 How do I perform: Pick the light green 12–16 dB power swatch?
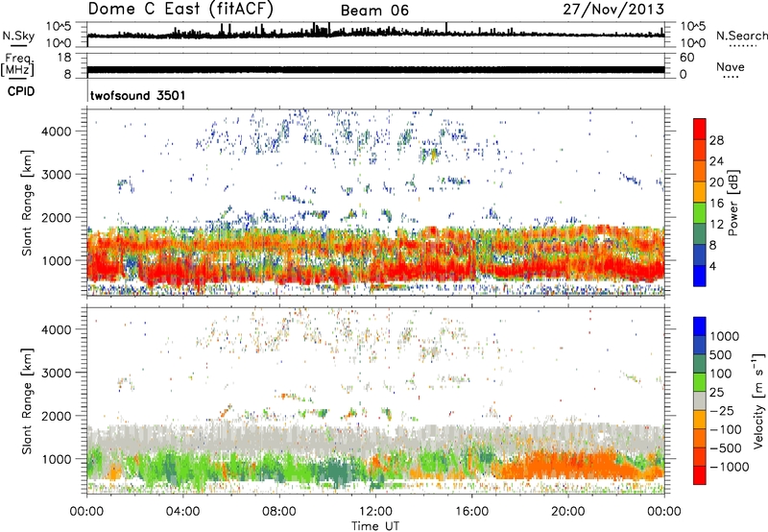[x=700, y=213]
